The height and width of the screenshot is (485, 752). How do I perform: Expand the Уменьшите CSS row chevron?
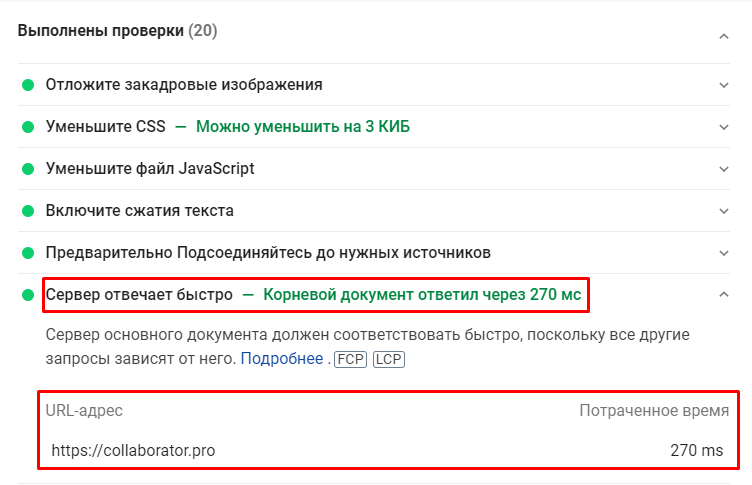click(723, 127)
